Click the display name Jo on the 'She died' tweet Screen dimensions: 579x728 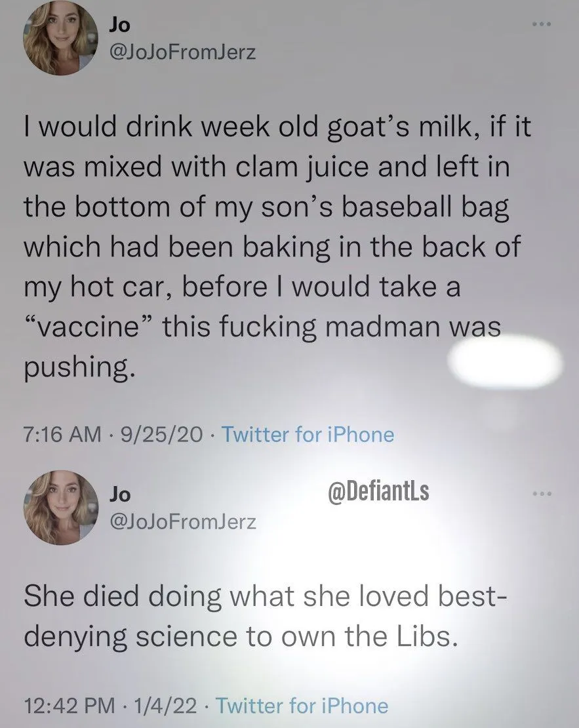pos(120,493)
